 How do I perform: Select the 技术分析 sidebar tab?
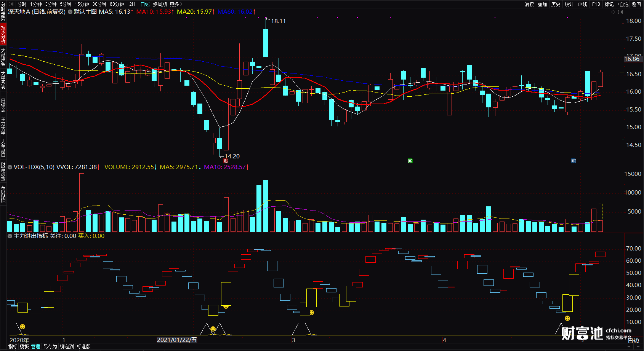click(3, 34)
